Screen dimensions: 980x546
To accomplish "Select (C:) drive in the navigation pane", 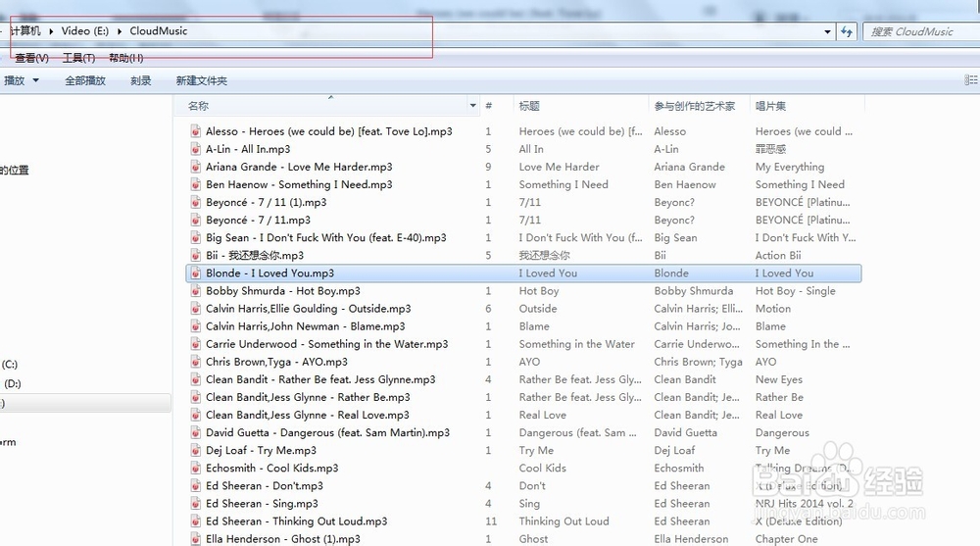I will (x=10, y=364).
